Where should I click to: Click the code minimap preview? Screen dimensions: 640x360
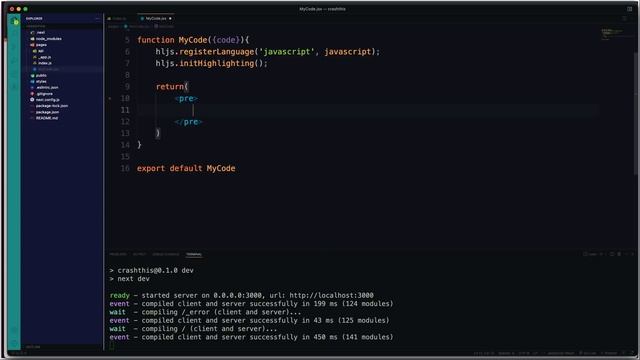[x=612, y=34]
